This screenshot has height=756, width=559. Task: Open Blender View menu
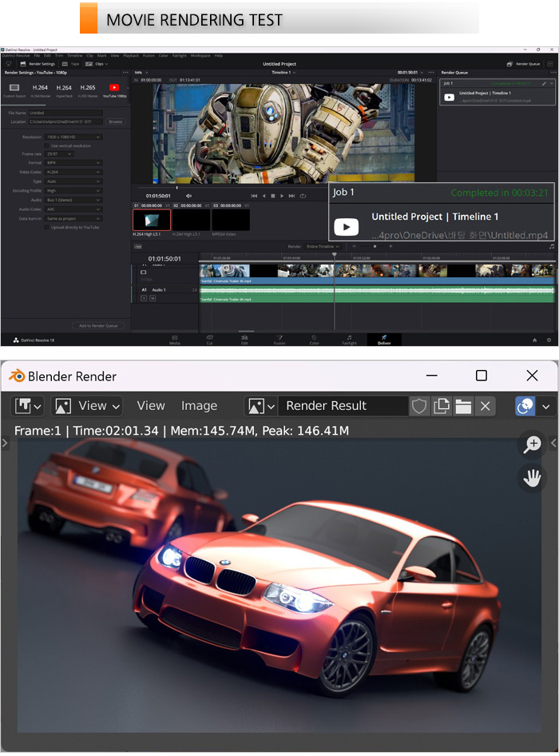(x=151, y=406)
